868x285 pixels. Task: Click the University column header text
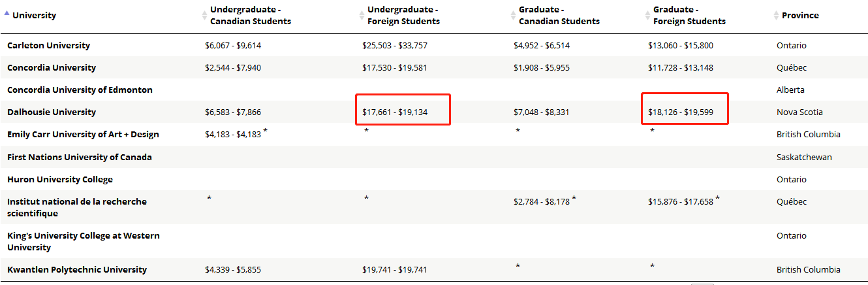click(35, 15)
